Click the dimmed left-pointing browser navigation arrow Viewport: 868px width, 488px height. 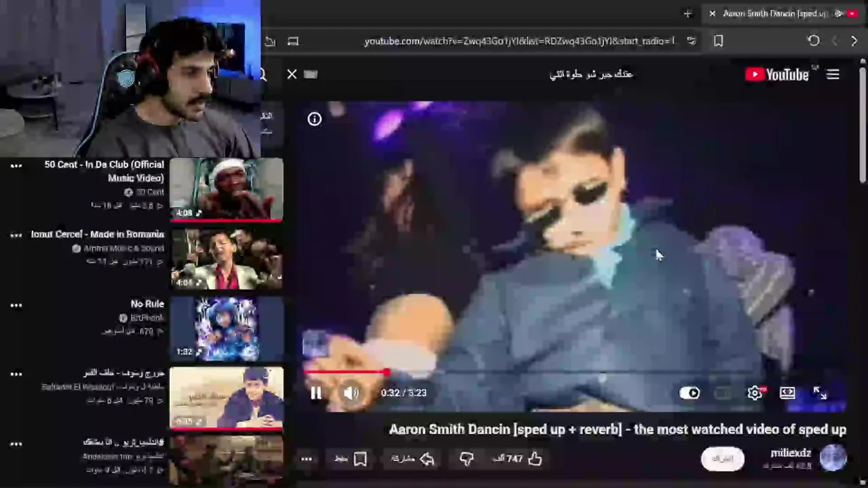tap(835, 41)
